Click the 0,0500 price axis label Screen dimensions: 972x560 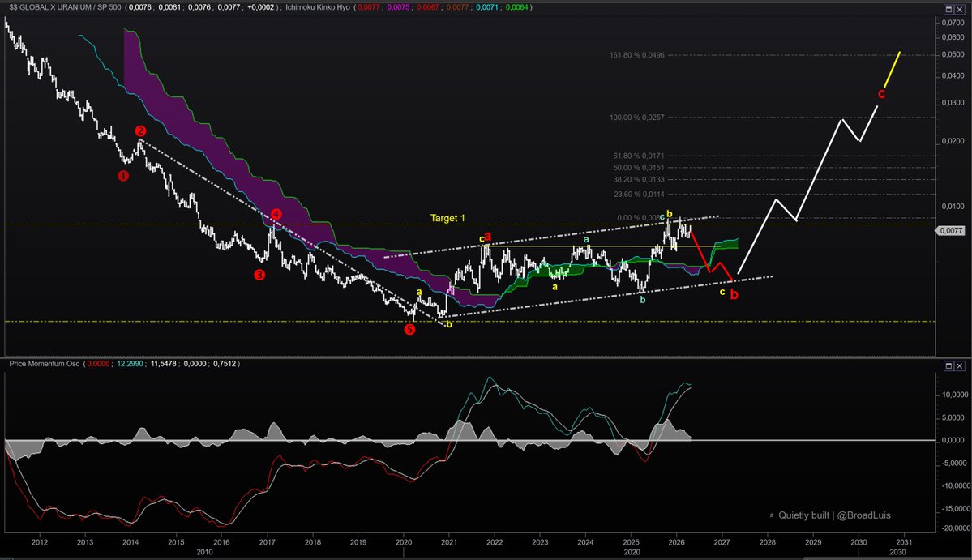[x=953, y=54]
